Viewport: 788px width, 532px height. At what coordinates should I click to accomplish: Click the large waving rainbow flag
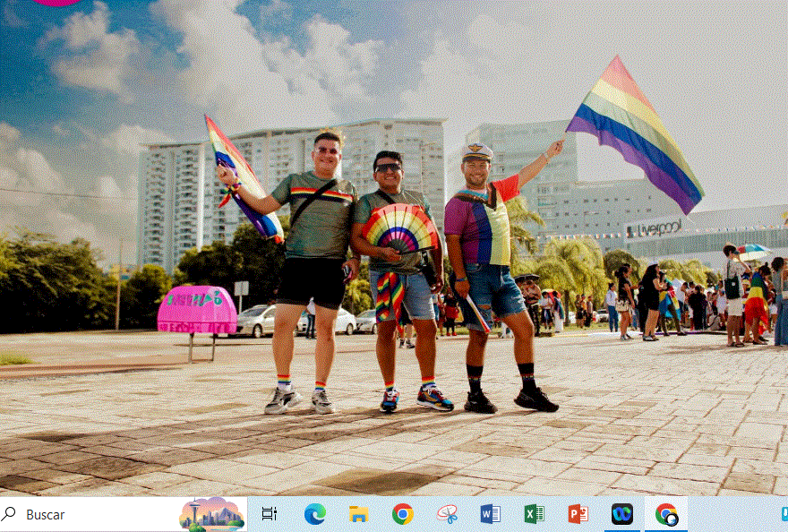point(636,134)
